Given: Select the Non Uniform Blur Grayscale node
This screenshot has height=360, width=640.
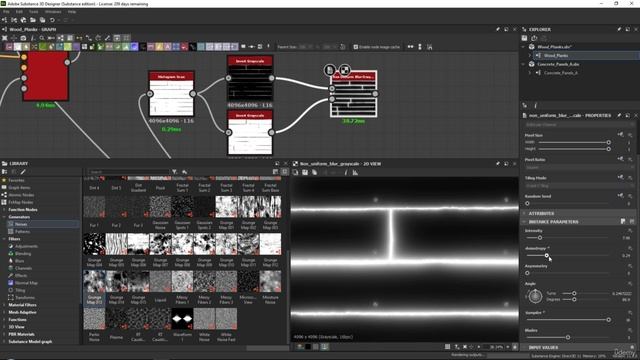Looking at the screenshot, I should (353, 94).
